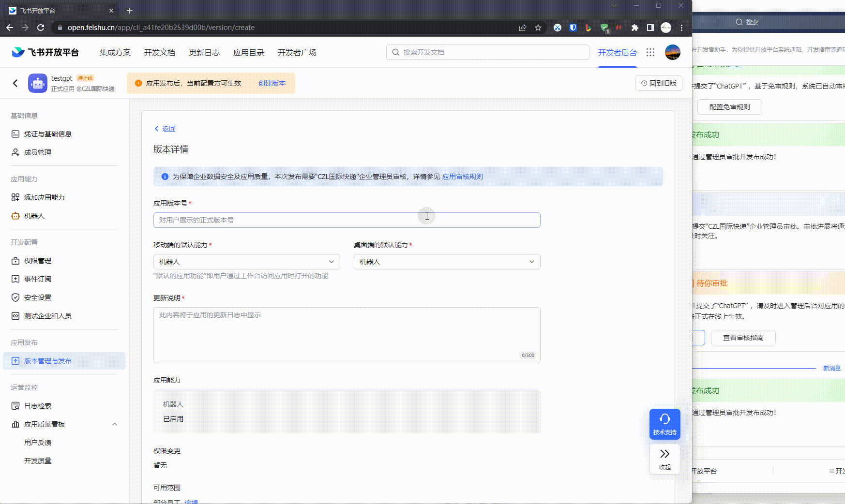
Task: Click the 创建版本 link in the banner
Action: [x=272, y=83]
